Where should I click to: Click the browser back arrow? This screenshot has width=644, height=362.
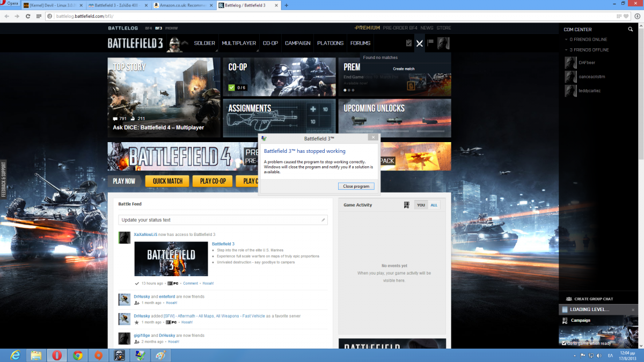click(x=6, y=16)
